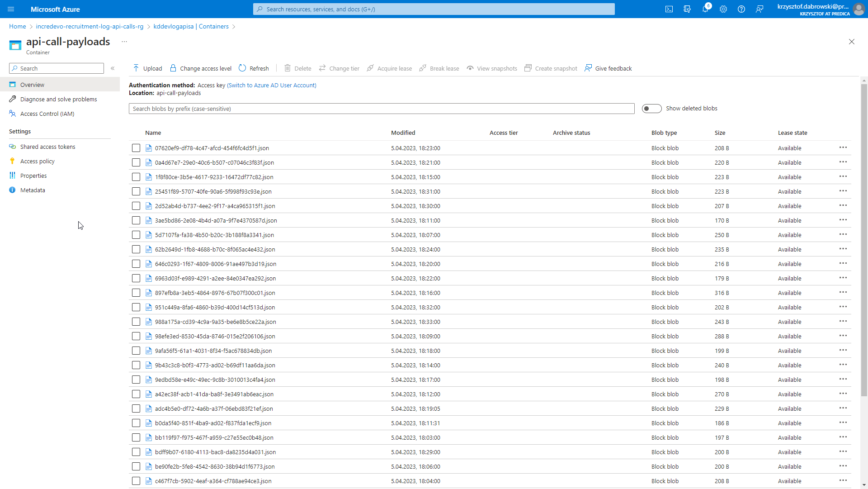
Task: Open Cloud Shell from top bar
Action: 669,9
